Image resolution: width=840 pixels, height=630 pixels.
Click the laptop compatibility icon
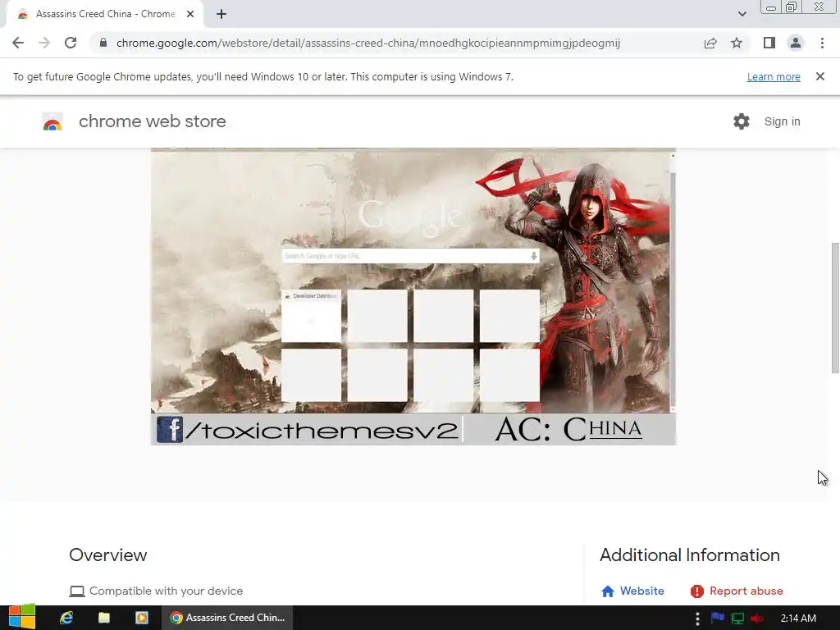(x=77, y=591)
